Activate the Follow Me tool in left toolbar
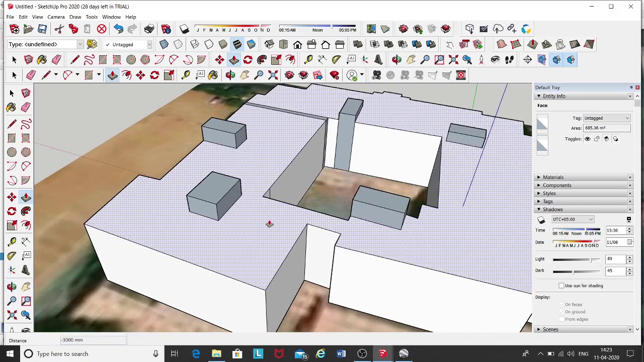This screenshot has width=644, height=362. coord(26,211)
